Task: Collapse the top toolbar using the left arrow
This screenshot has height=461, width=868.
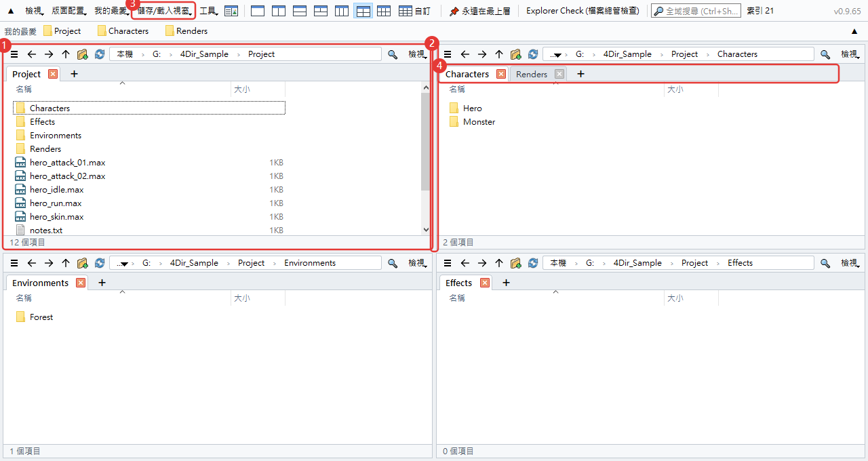Action: click(10, 11)
